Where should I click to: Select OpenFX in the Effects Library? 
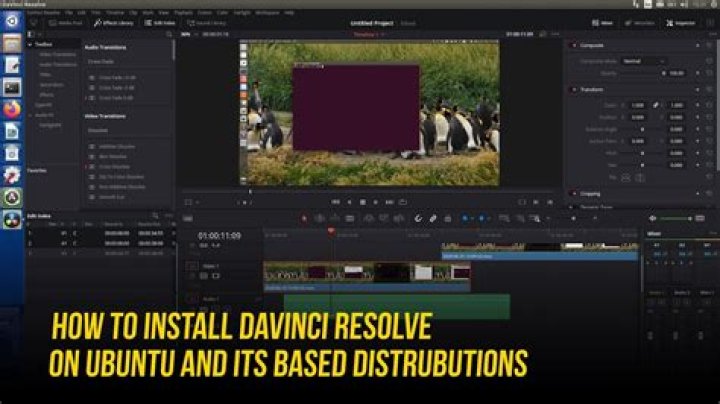[44, 105]
